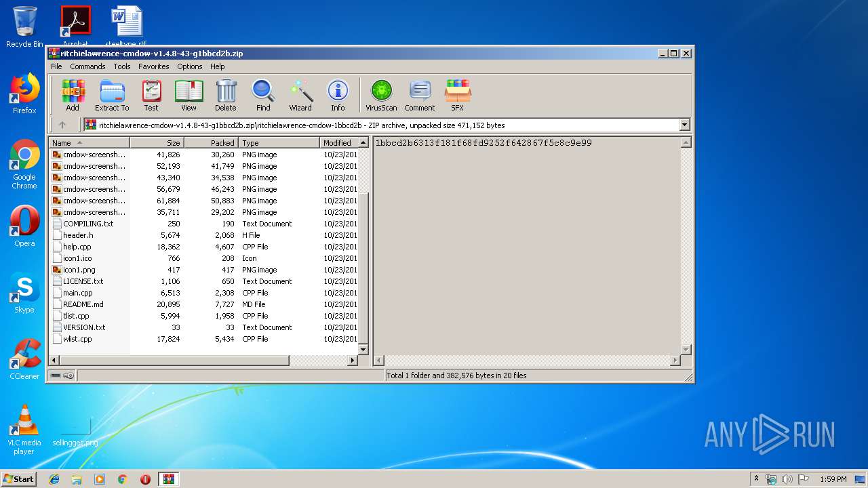
Task: Open the View file icon
Action: coord(189,96)
